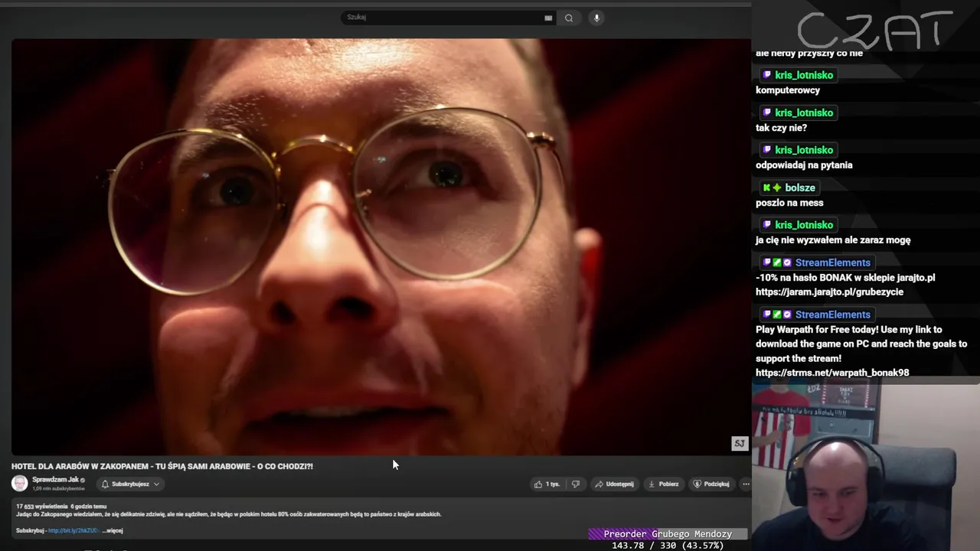Click the video player frame
Viewport: 980px width, 551px height.
381,246
